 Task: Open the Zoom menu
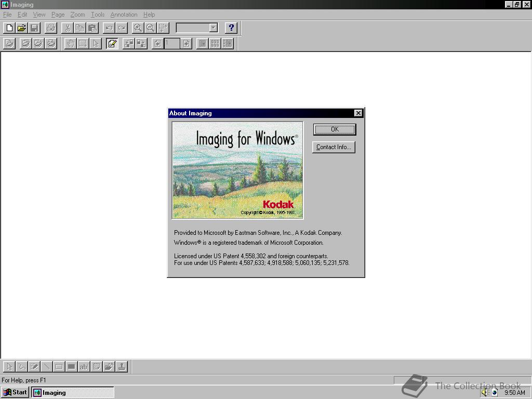(x=78, y=15)
